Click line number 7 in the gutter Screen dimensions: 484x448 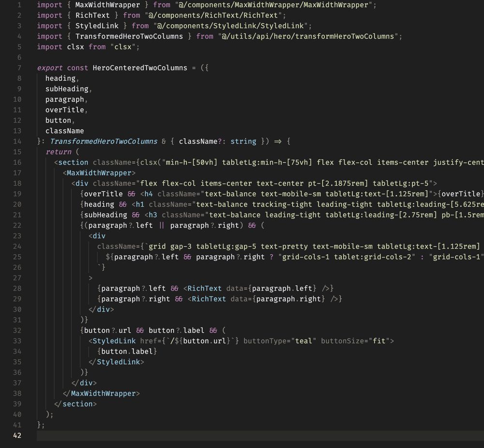pyautogui.click(x=19, y=68)
